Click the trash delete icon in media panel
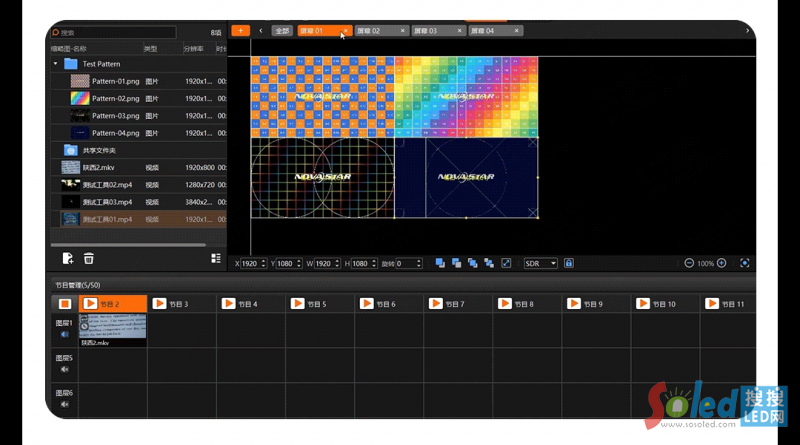800x445 pixels. tap(89, 258)
